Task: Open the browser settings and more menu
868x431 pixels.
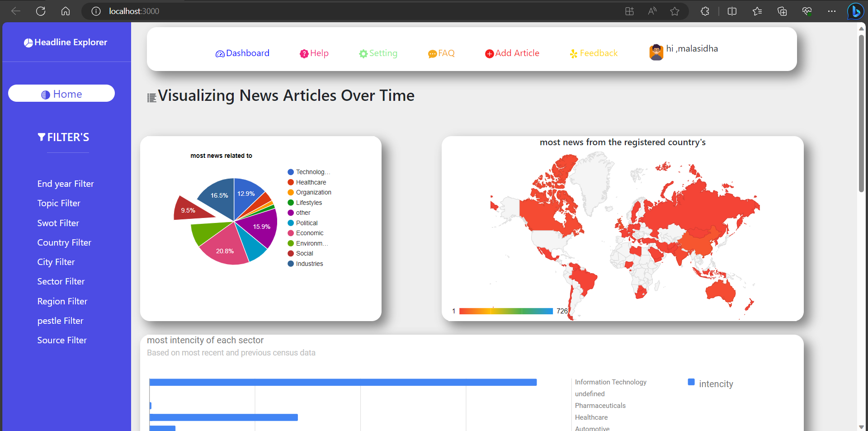Action: coord(832,11)
